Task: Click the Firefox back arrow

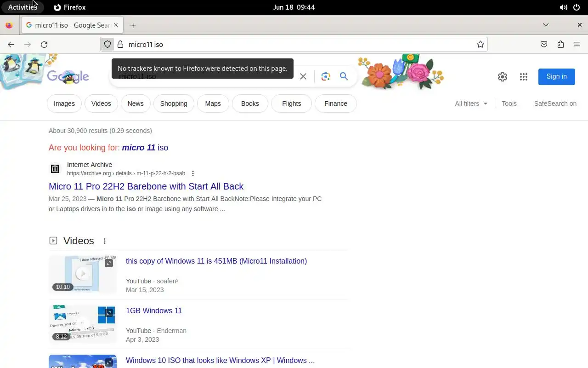Action: pos(11,44)
